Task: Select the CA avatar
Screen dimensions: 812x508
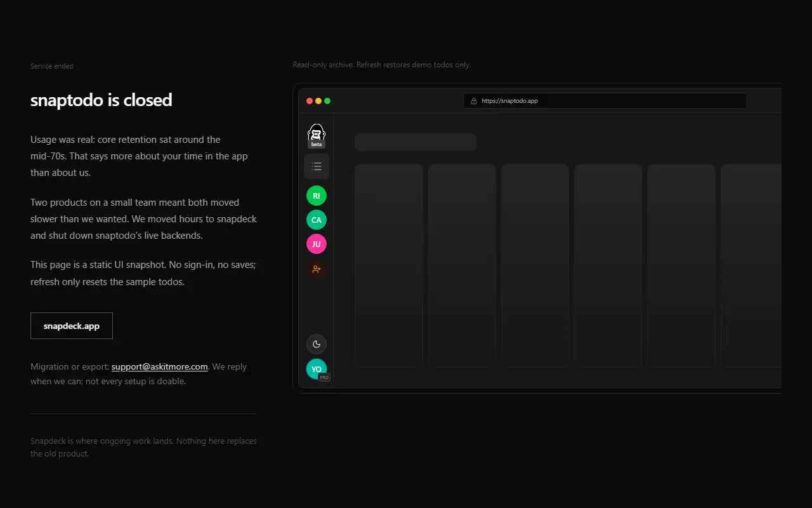Action: (x=317, y=220)
